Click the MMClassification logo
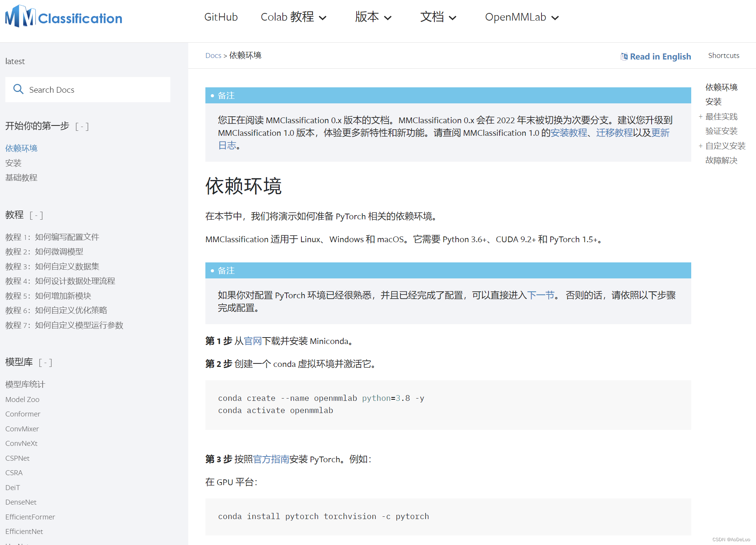The image size is (756, 545). point(64,17)
